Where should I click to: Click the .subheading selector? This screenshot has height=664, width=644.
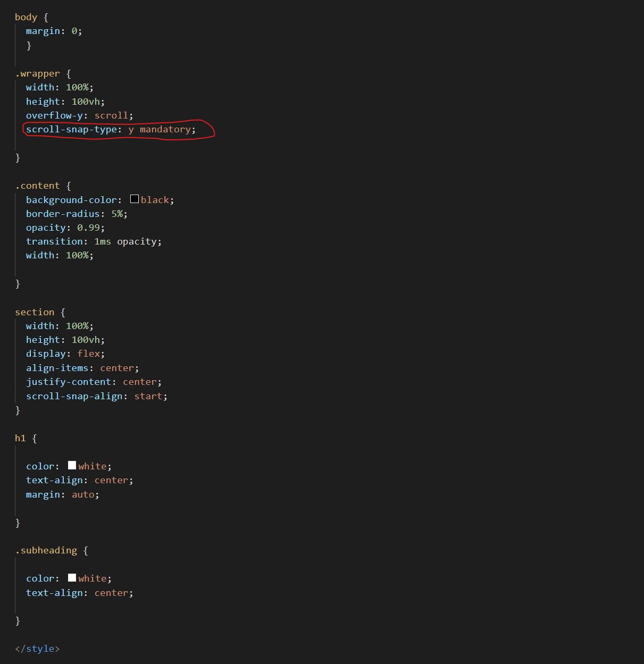(x=46, y=550)
